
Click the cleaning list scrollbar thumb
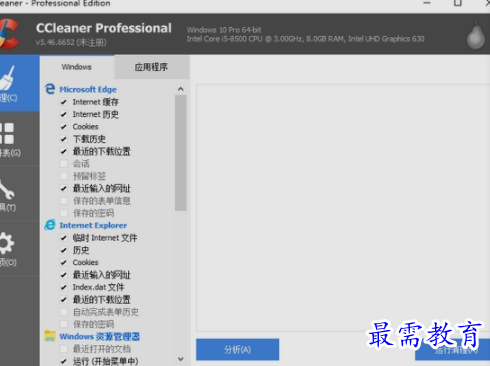(x=181, y=153)
